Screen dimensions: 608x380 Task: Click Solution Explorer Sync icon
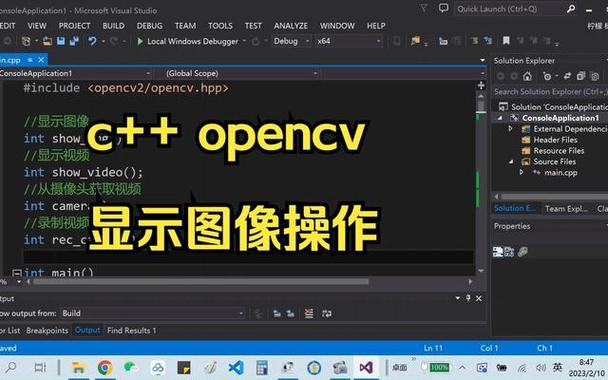[x=567, y=76]
